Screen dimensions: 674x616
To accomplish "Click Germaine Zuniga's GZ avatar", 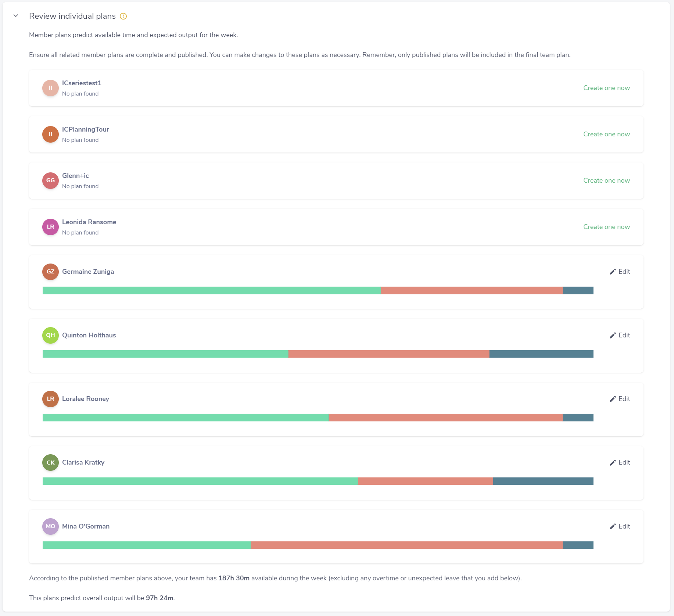I will [x=50, y=272].
